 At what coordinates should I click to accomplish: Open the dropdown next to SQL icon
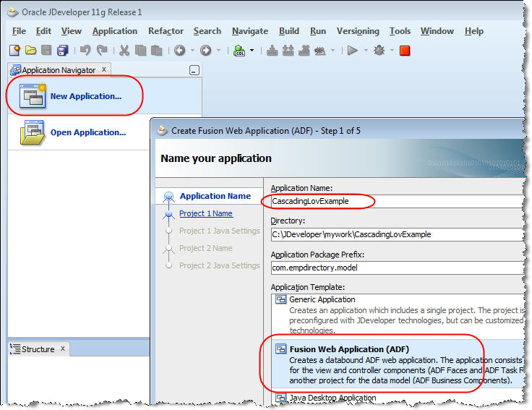coord(252,51)
